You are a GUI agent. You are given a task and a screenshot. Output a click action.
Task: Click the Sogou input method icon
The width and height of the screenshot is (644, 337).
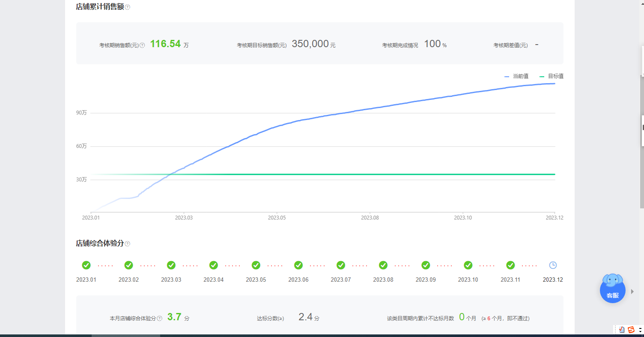coord(631,330)
